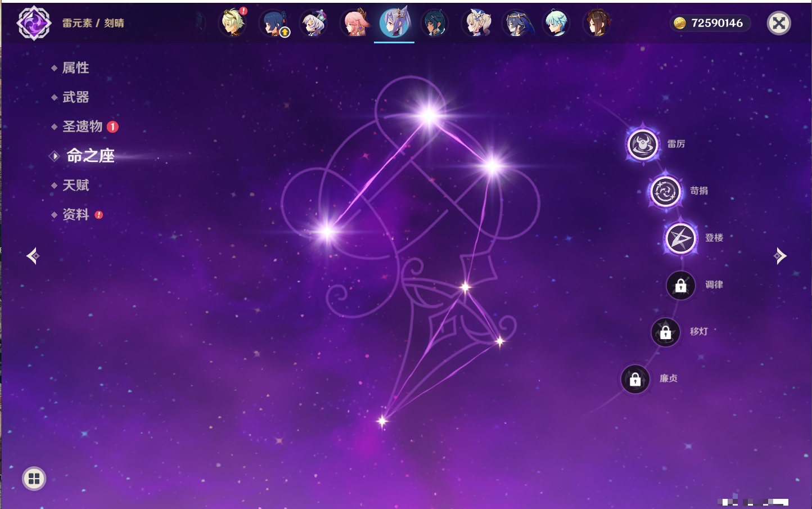Open the 雷厉 constellation node icon
Viewport: 812px width, 509px height.
tap(643, 145)
